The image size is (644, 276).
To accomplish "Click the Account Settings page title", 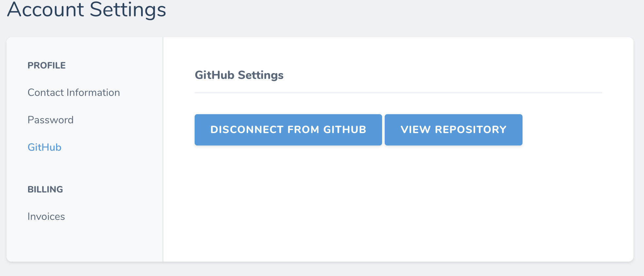I will click(87, 10).
